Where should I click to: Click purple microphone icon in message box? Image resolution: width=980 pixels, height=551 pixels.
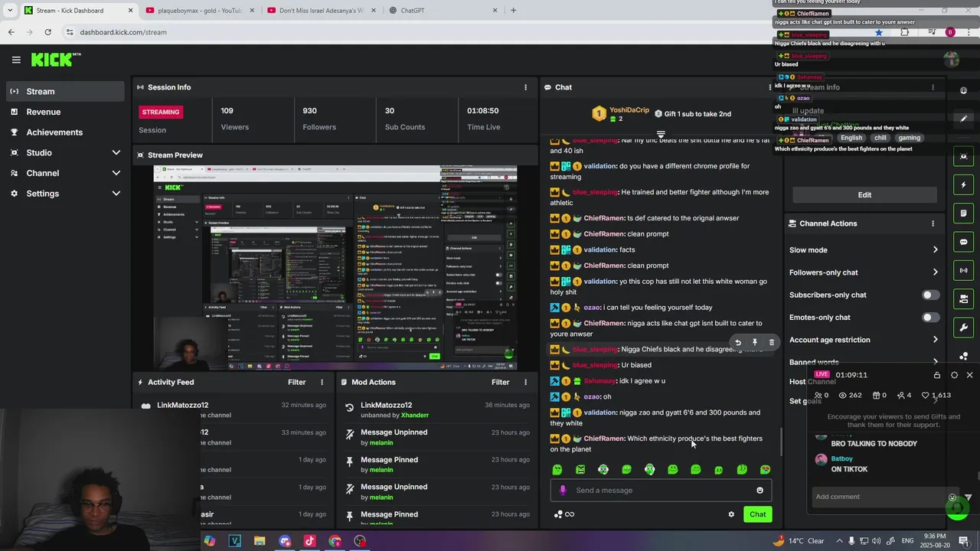(x=563, y=491)
